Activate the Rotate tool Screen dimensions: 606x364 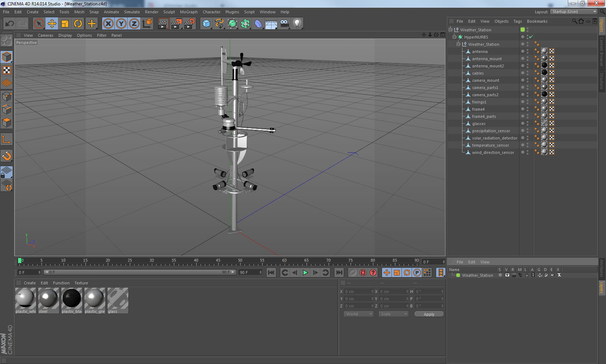[x=78, y=24]
